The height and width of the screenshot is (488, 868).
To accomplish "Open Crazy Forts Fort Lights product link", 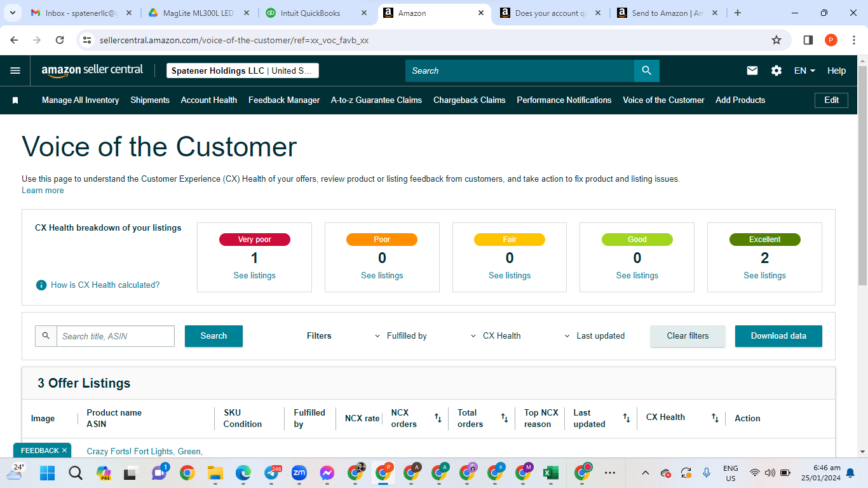I will tap(145, 451).
